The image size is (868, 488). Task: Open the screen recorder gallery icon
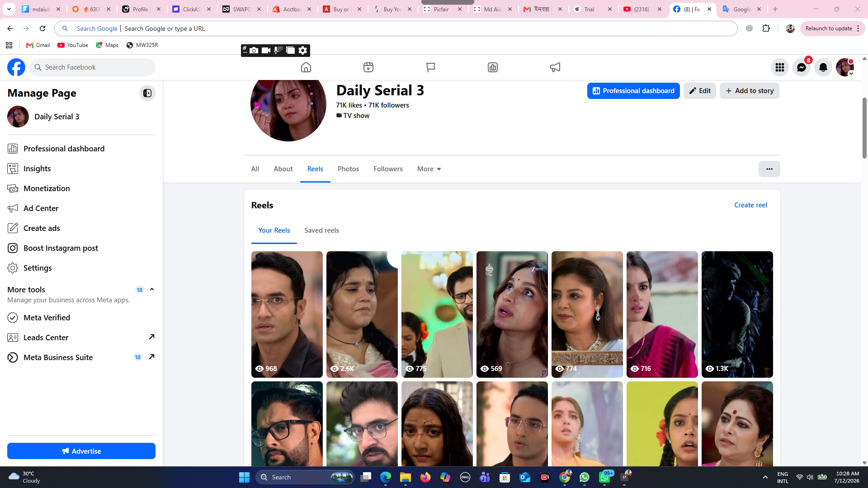pos(290,50)
